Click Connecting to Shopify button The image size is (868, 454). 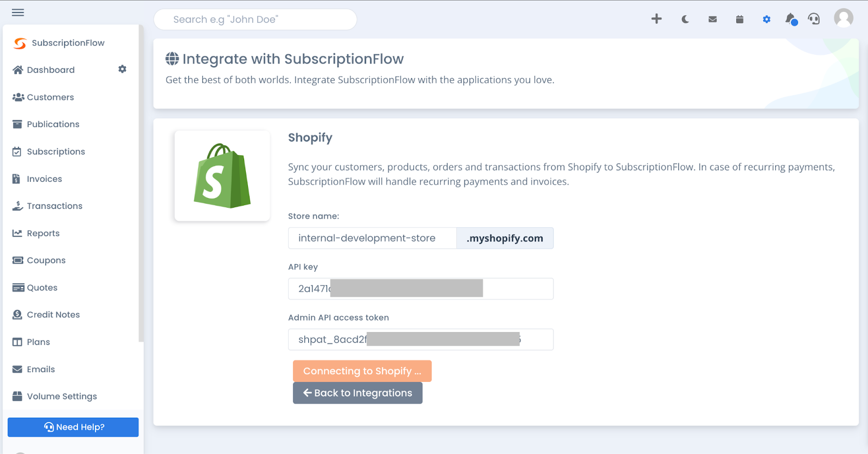click(x=362, y=371)
